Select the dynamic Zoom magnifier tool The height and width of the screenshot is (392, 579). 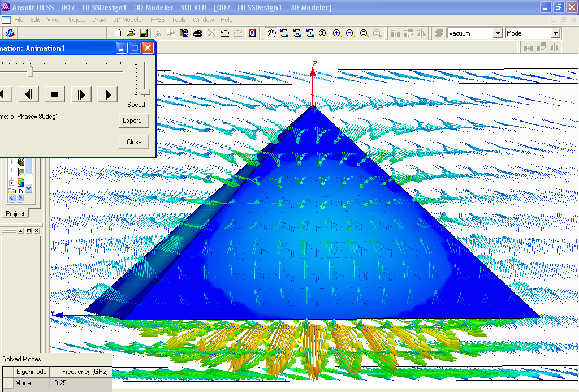[323, 33]
